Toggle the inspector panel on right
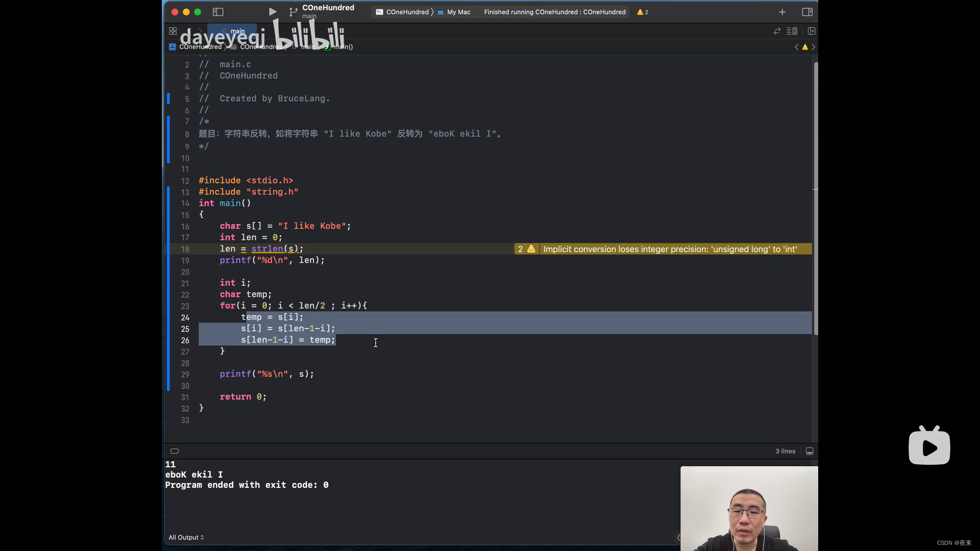980x551 pixels. 807,12
